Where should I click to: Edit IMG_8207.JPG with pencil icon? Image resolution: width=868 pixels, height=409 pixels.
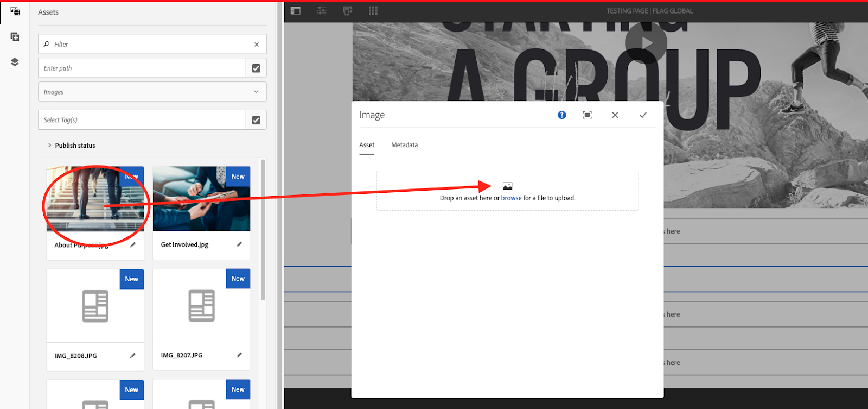click(239, 355)
